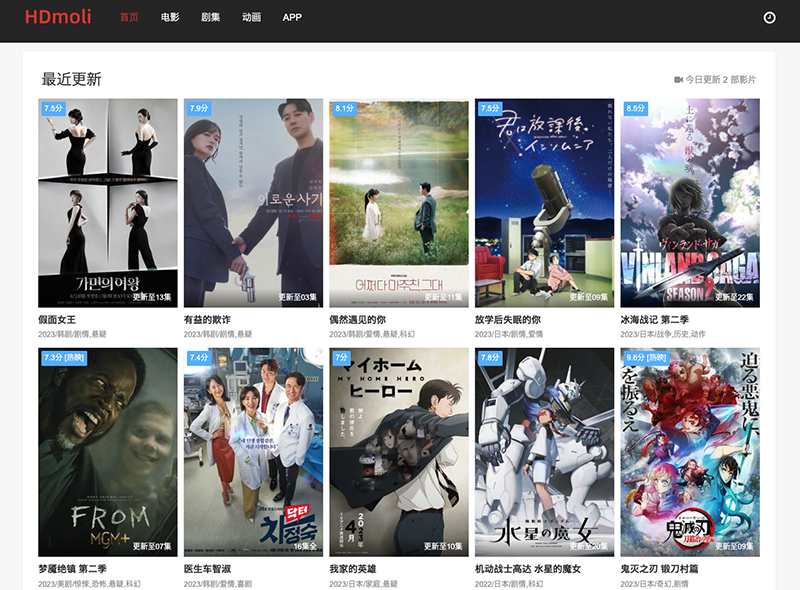Click the 7.9分 rating badge
Viewport: 800px width, 590px height.
point(199,108)
